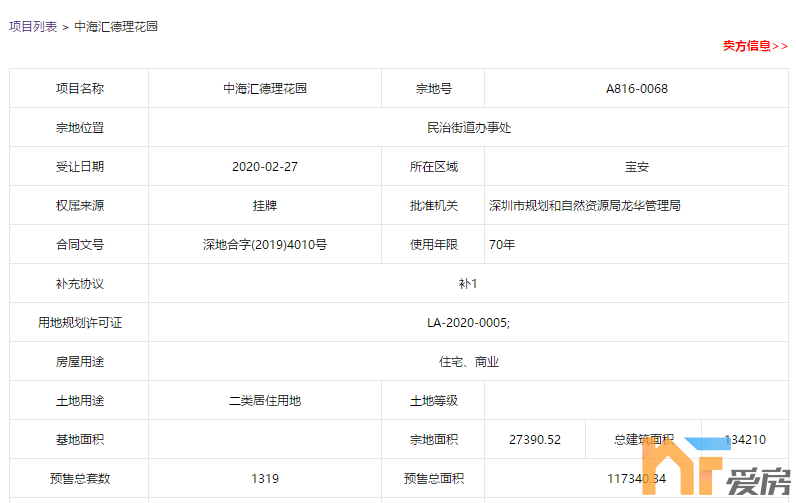Click the 预售总面积 label

(434, 479)
